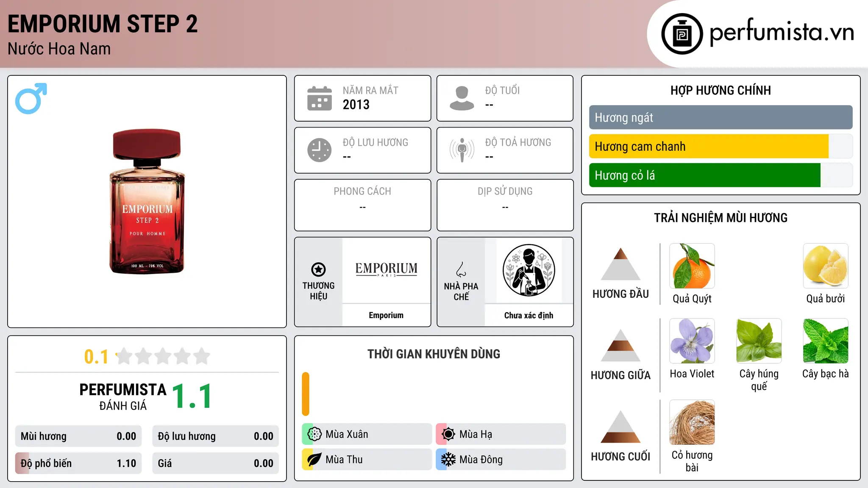
Task: Click the DỊP SỬ DỤNG heading
Action: click(505, 191)
